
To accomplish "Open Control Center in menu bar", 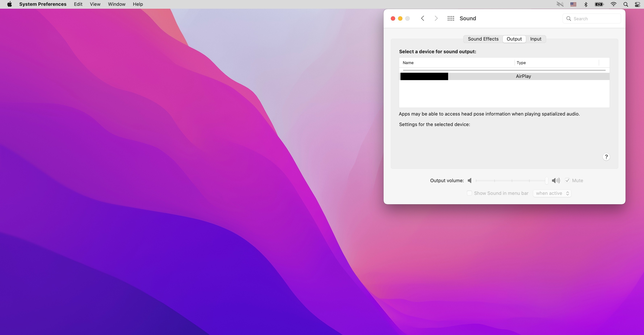I will (637, 4).
